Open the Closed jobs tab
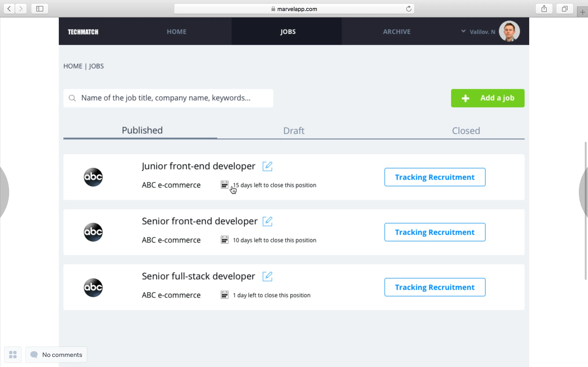This screenshot has width=588, height=367. click(466, 131)
